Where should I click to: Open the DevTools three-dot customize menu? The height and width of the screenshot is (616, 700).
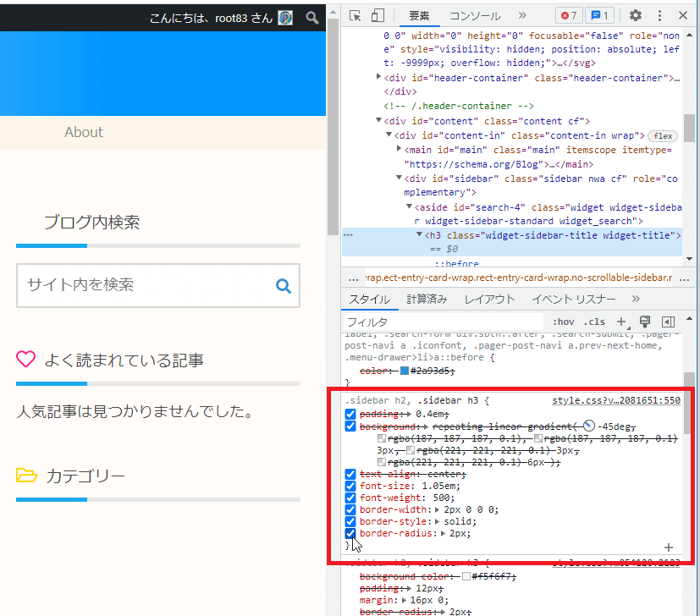[x=659, y=16]
